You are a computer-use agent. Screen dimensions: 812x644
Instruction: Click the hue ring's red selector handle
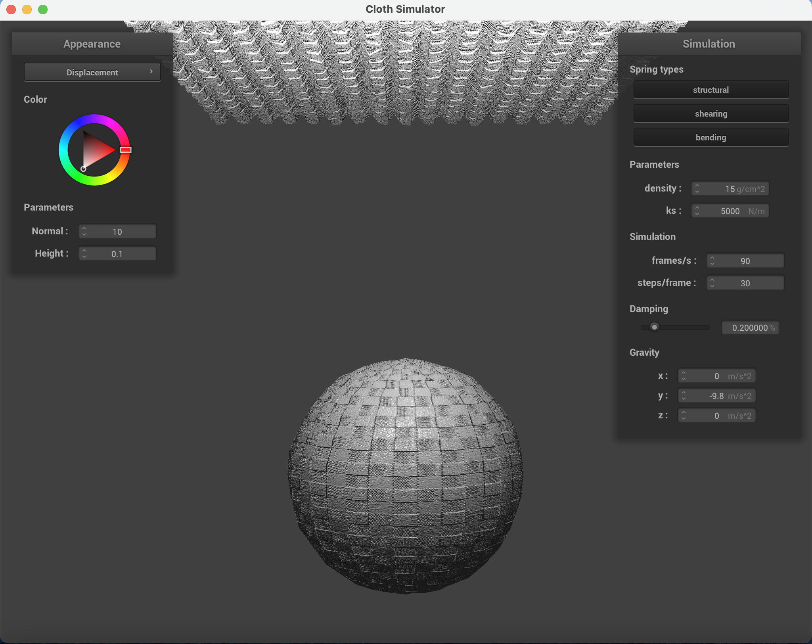click(126, 150)
